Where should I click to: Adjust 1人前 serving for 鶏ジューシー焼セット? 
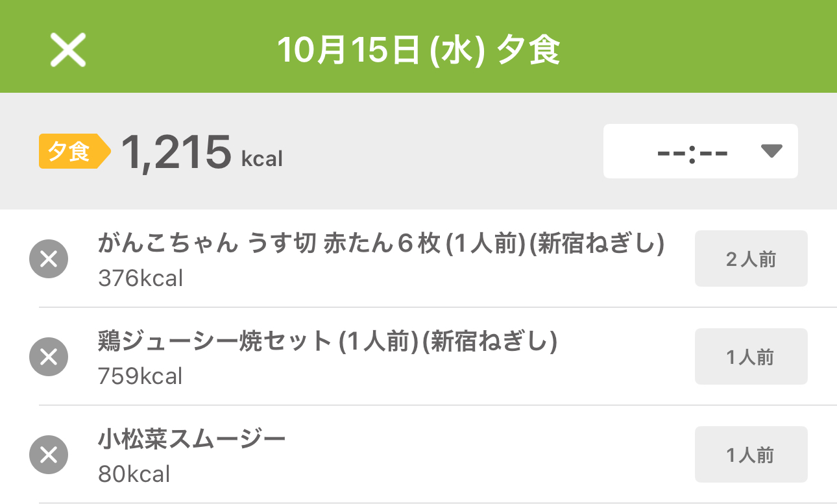click(751, 357)
